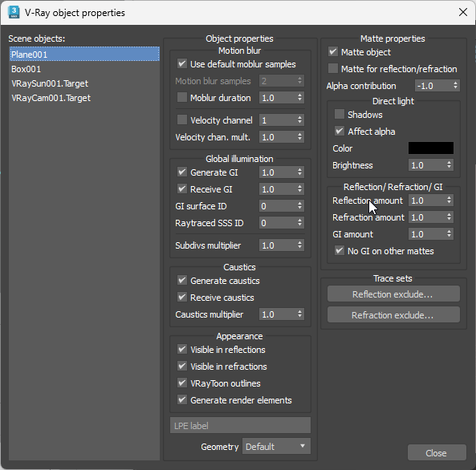The width and height of the screenshot is (476, 470).
Task: Click the Generate GI multiplier field
Action: click(278, 172)
